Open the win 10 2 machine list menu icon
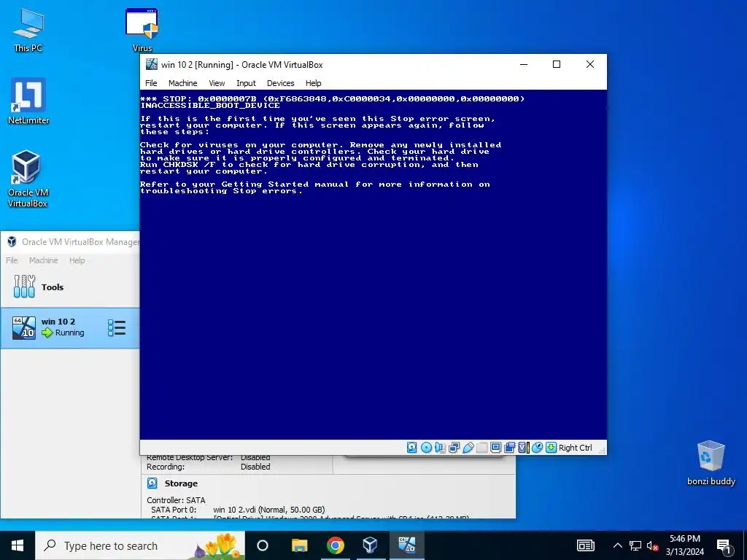This screenshot has width=747, height=560. coord(117,327)
